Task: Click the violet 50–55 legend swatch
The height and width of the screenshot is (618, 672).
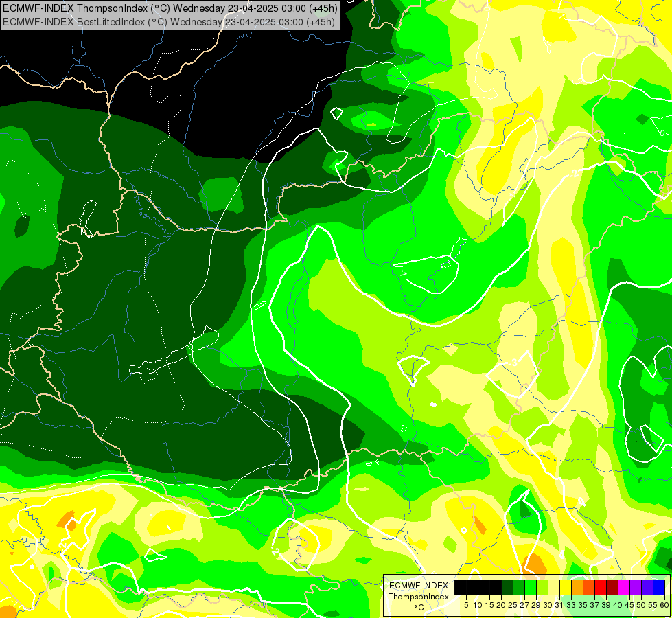Action: [648, 587]
